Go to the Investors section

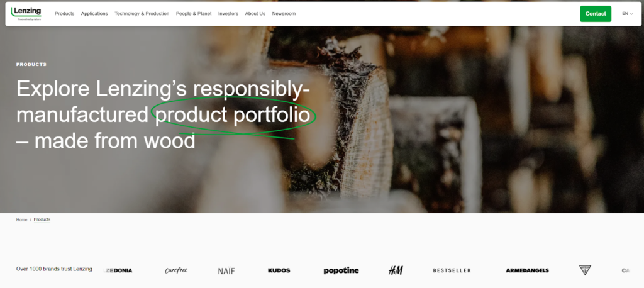(228, 14)
